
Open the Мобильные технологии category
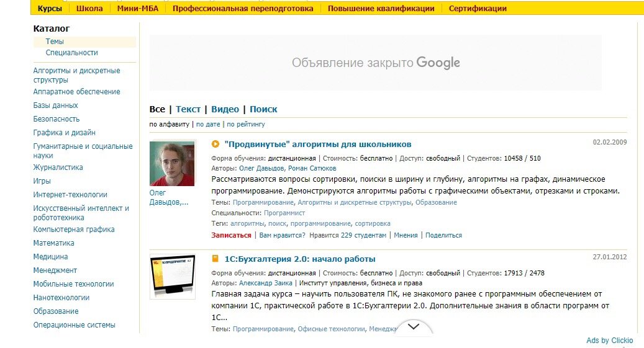point(73,283)
